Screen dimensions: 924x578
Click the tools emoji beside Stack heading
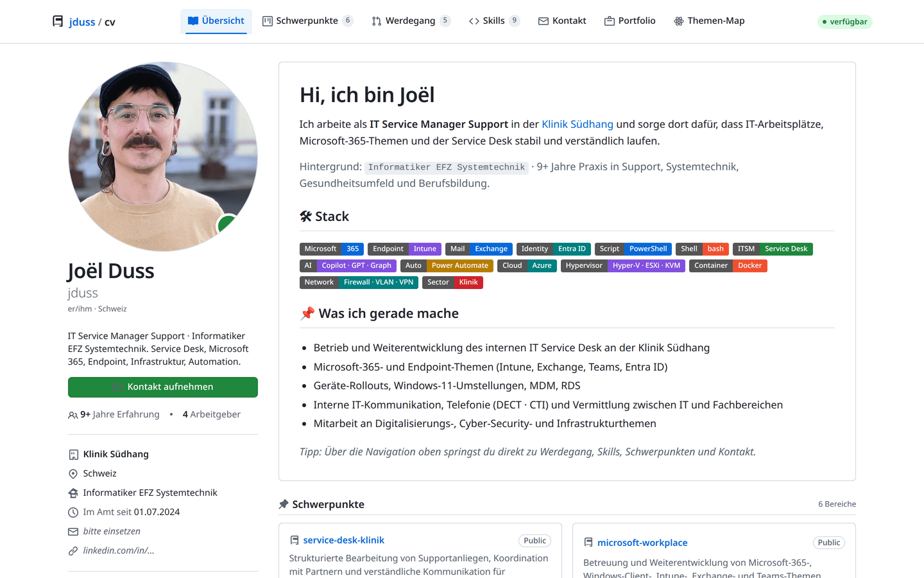pos(306,216)
